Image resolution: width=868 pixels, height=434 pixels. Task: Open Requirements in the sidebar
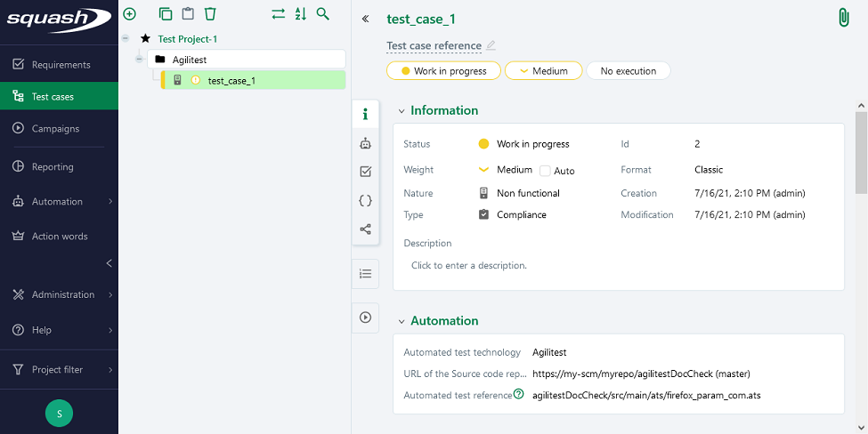pyautogui.click(x=60, y=65)
